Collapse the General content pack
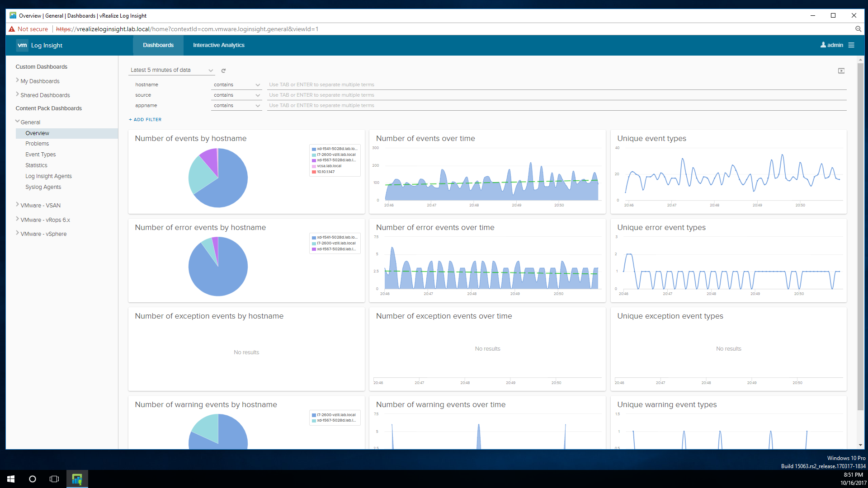The image size is (868, 488). pyautogui.click(x=17, y=122)
